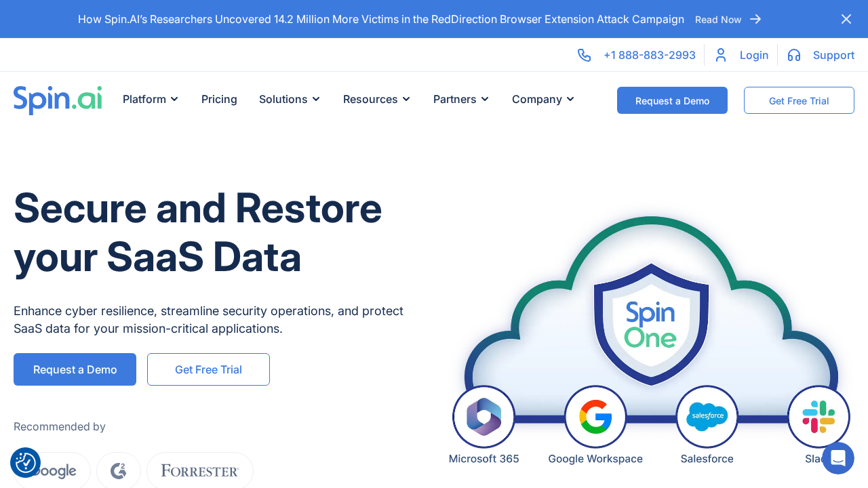Select the Microsoft 365 integration icon

coord(484,416)
